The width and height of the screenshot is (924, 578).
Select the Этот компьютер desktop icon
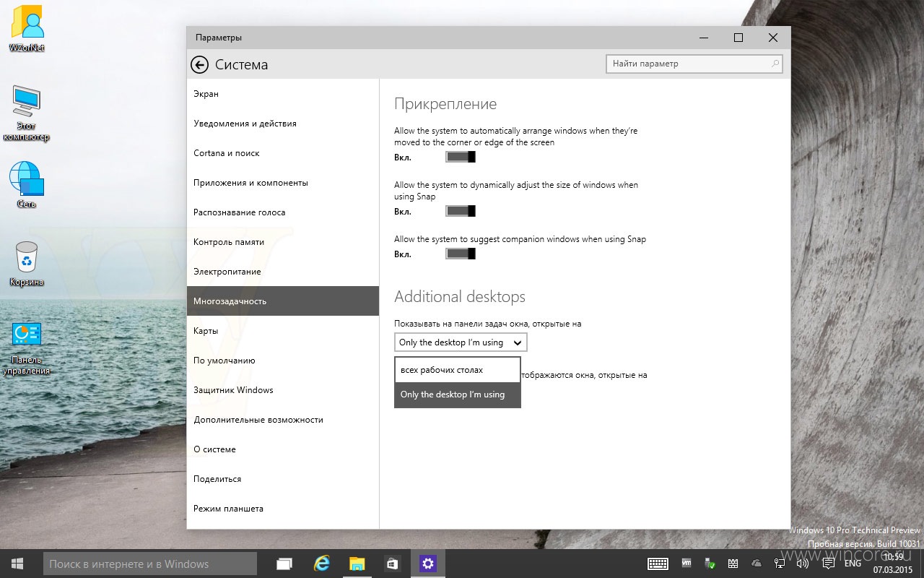click(27, 113)
